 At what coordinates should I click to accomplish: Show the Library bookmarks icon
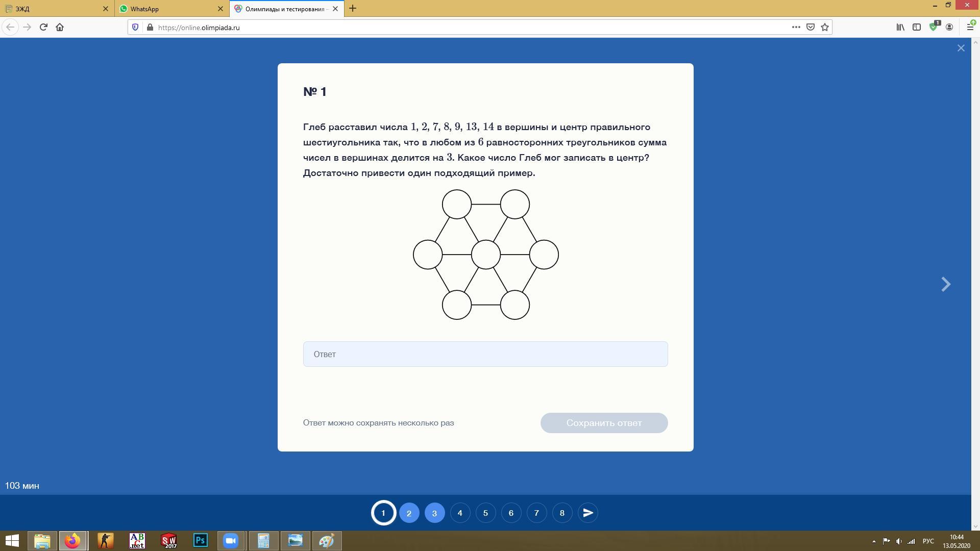900,27
